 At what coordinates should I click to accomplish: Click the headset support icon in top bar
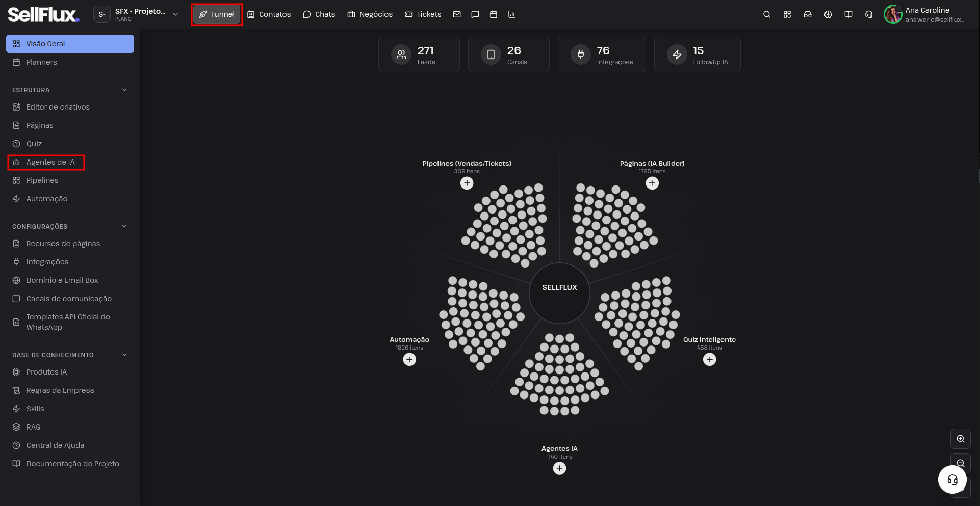(869, 14)
